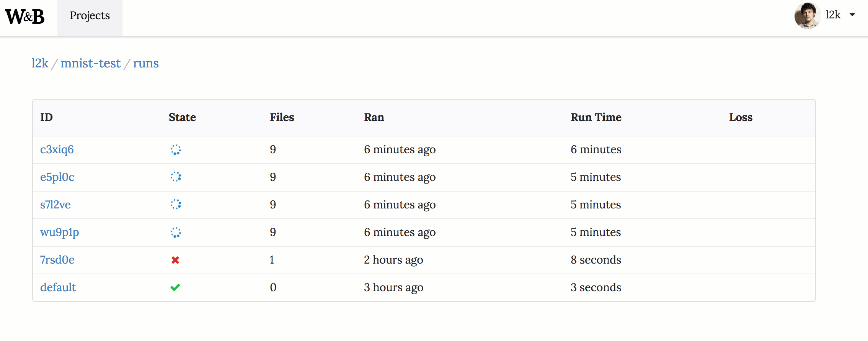Open the default run
868x341 pixels.
point(58,287)
